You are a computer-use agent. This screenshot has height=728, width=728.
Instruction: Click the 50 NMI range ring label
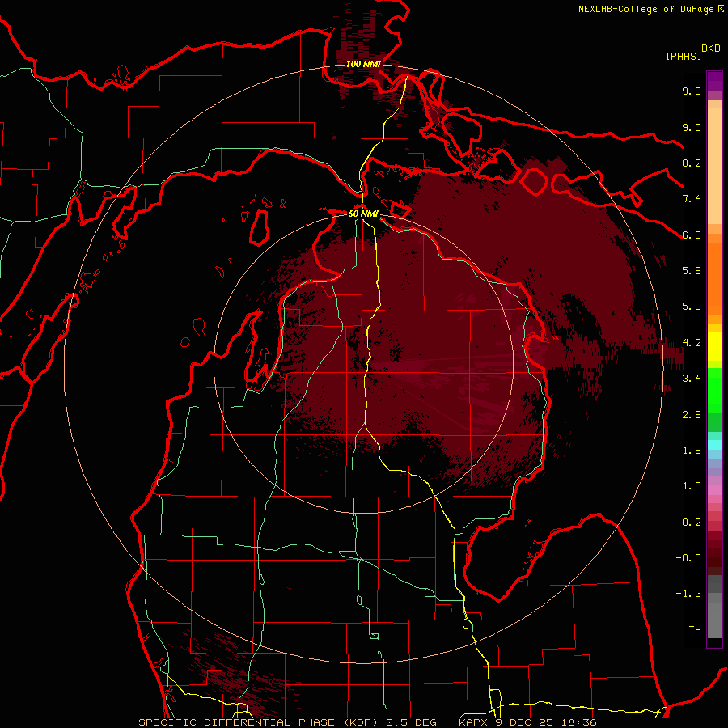(x=363, y=214)
